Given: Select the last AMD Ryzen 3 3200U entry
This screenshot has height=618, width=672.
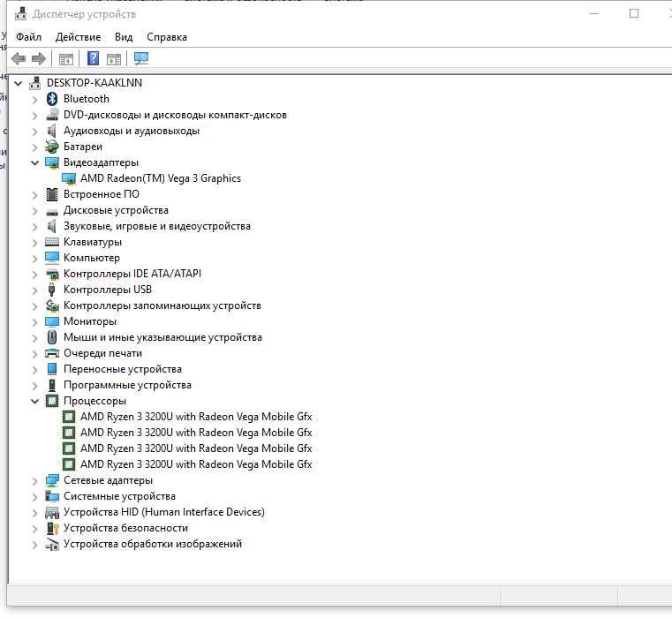Looking at the screenshot, I should pos(196,464).
